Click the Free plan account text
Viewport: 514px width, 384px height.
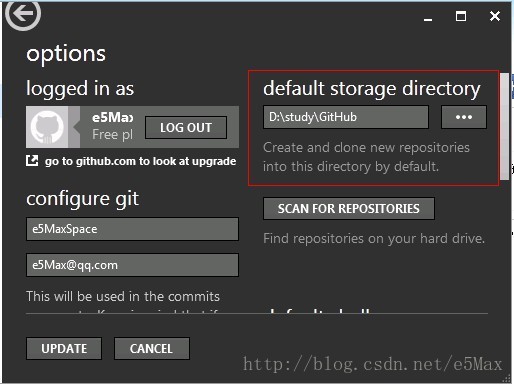113,135
